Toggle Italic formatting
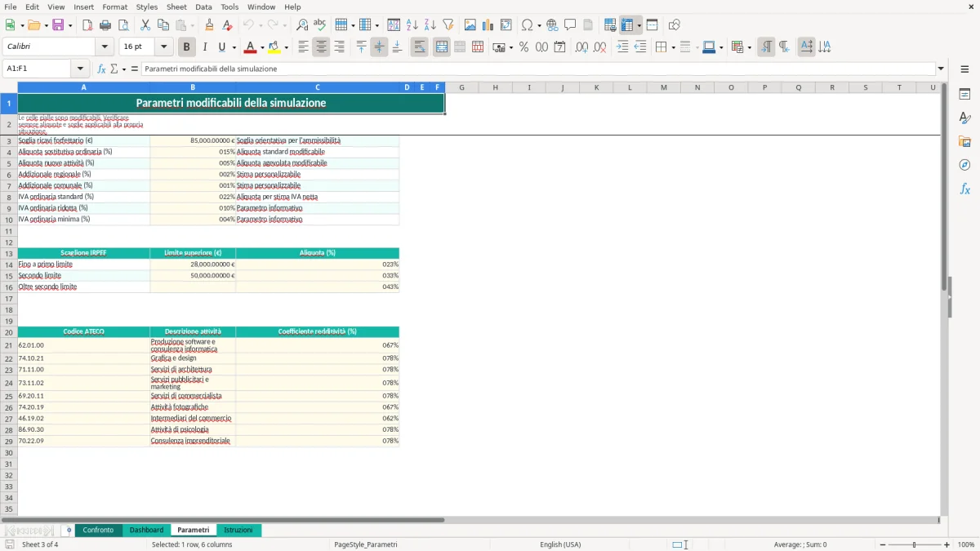980x551 pixels. click(205, 47)
